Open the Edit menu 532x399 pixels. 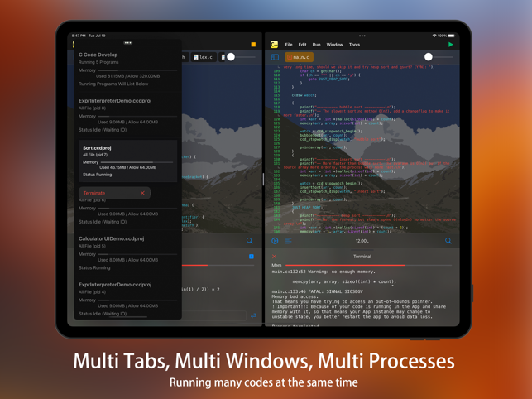302,45
